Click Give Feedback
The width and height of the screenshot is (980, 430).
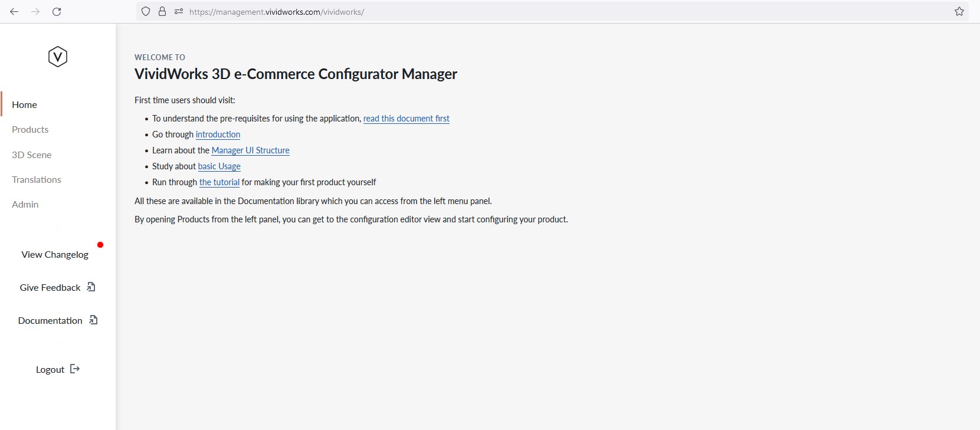point(50,287)
